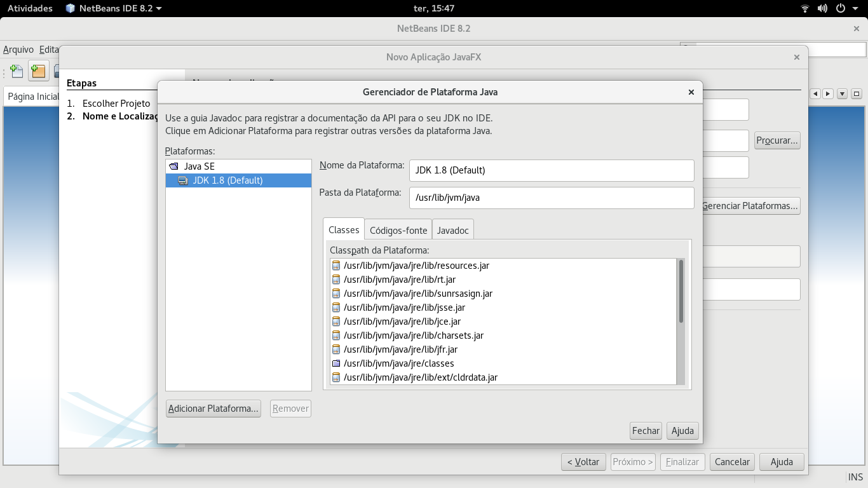
Task: Select the Página Inicial editor tab
Action: (x=33, y=97)
